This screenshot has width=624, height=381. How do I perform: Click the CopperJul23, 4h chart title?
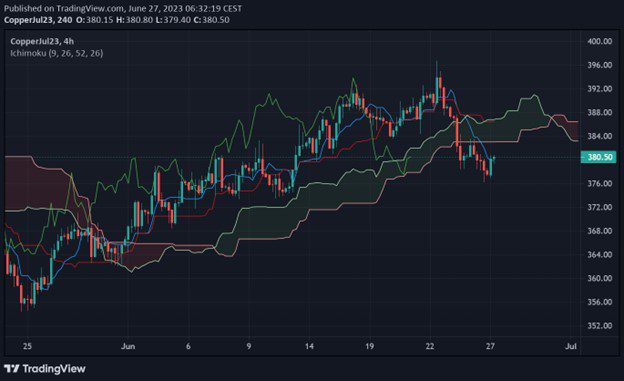click(42, 41)
